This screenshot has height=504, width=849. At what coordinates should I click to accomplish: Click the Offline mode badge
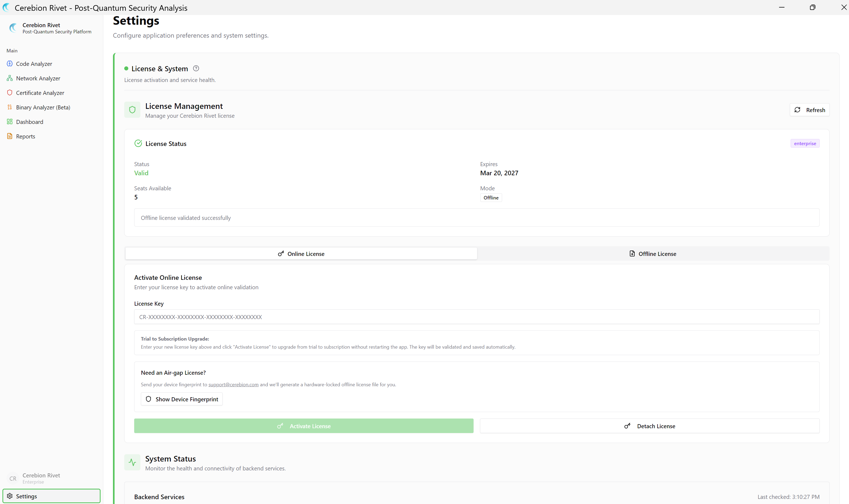[x=491, y=198]
